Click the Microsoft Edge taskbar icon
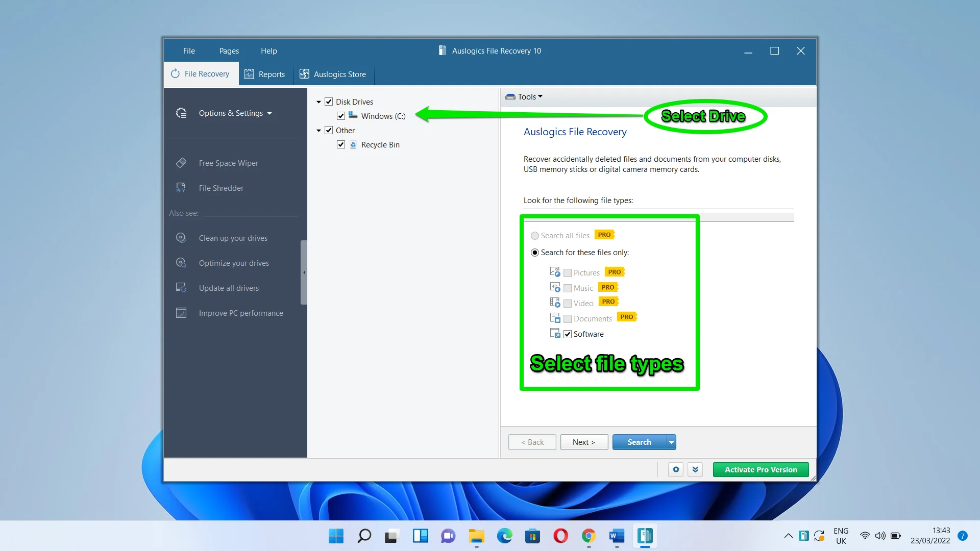The height and width of the screenshot is (551, 980). coord(505,536)
